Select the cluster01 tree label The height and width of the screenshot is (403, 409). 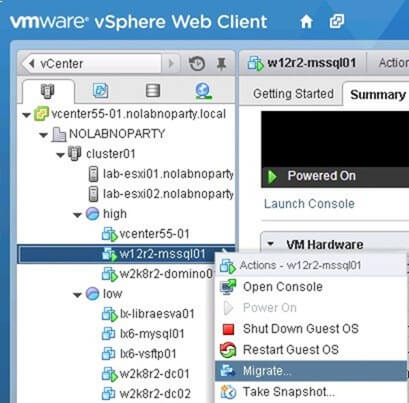(111, 154)
